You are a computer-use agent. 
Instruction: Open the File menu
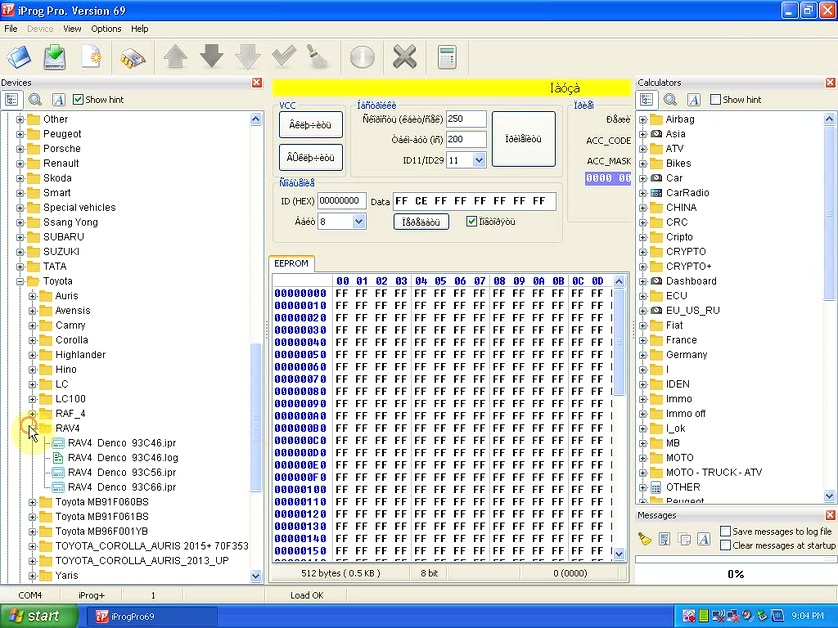[x=11, y=29]
